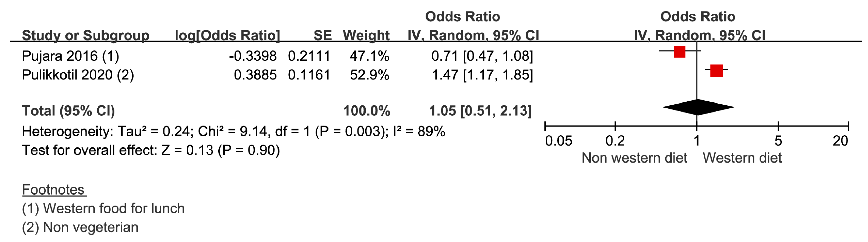Click the axis tick labeled 5
The image size is (868, 242).
[778, 141]
